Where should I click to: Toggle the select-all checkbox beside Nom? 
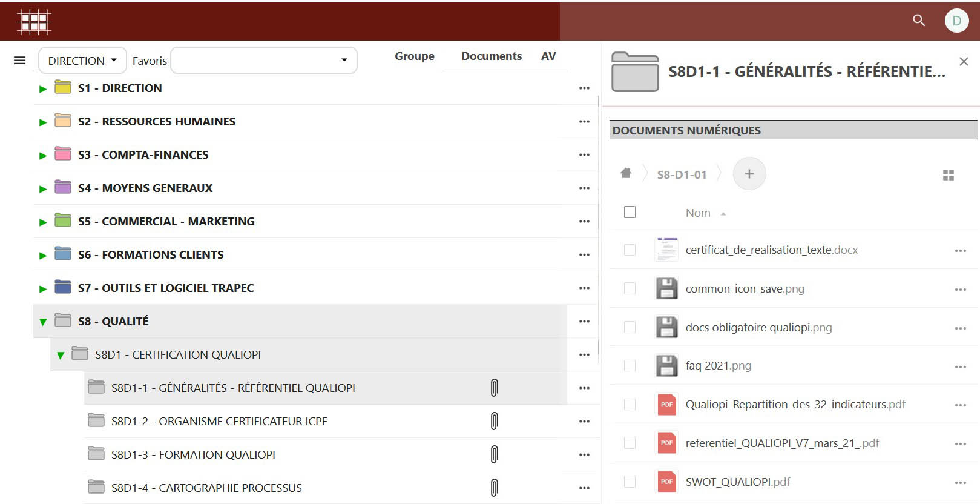(630, 212)
